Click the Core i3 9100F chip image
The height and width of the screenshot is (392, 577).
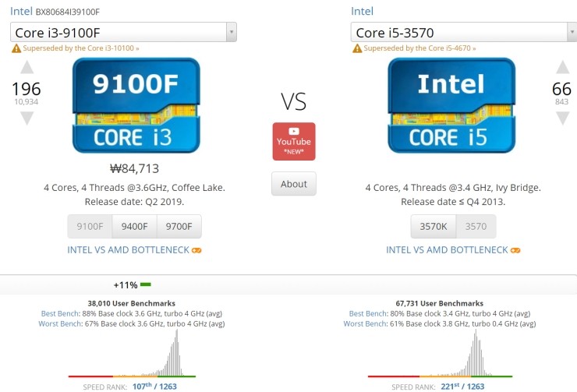coord(136,105)
